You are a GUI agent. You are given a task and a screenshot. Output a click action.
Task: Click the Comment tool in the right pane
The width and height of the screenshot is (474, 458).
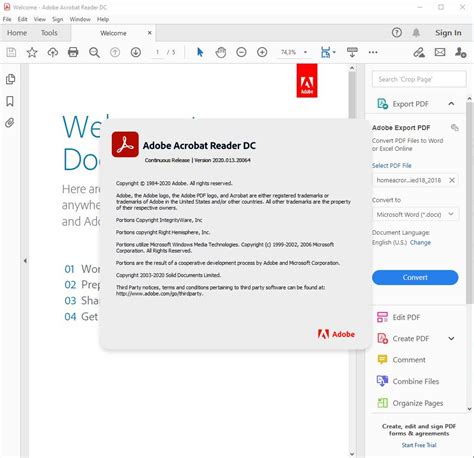click(x=401, y=360)
